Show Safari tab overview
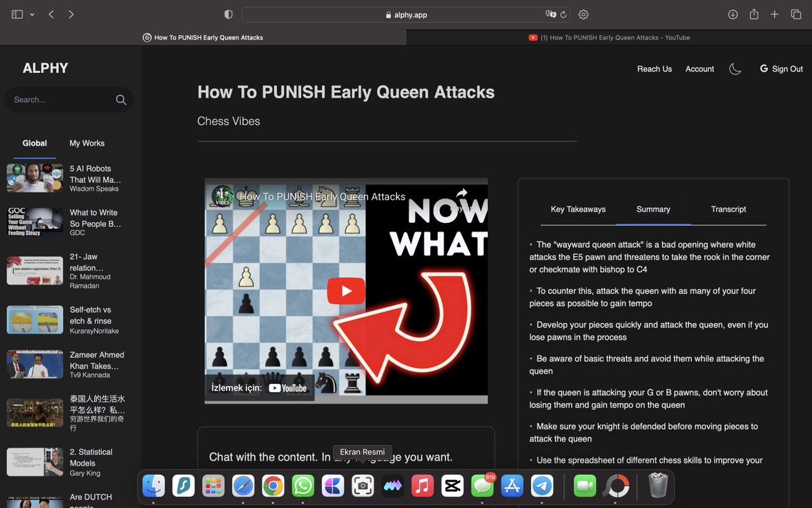Viewport: 812px width, 508px height. 796,14
